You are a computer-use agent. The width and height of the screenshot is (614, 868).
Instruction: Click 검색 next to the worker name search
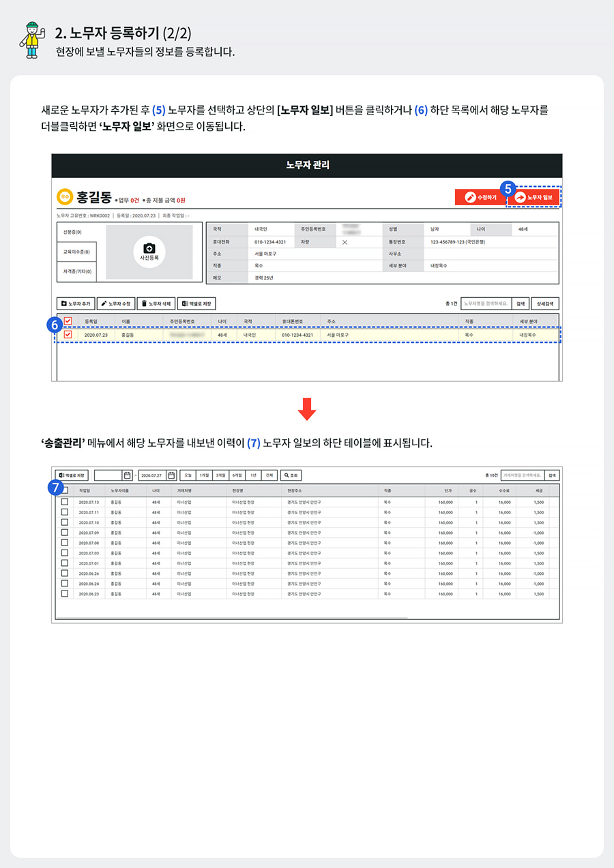521,303
